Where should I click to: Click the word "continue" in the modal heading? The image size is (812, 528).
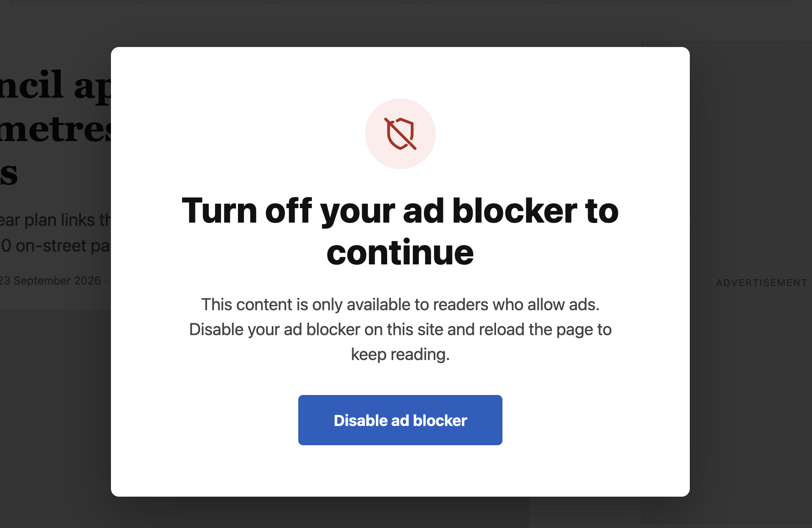pos(400,253)
